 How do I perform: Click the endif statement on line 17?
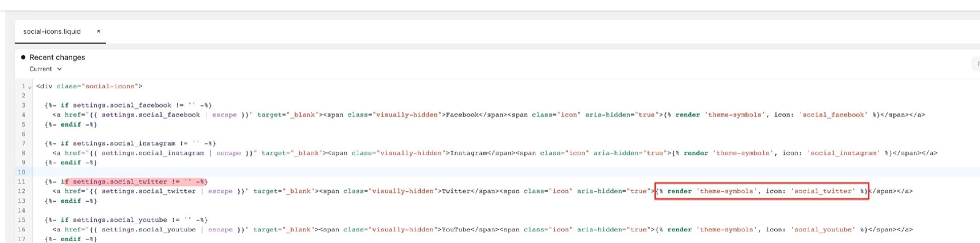(70, 239)
